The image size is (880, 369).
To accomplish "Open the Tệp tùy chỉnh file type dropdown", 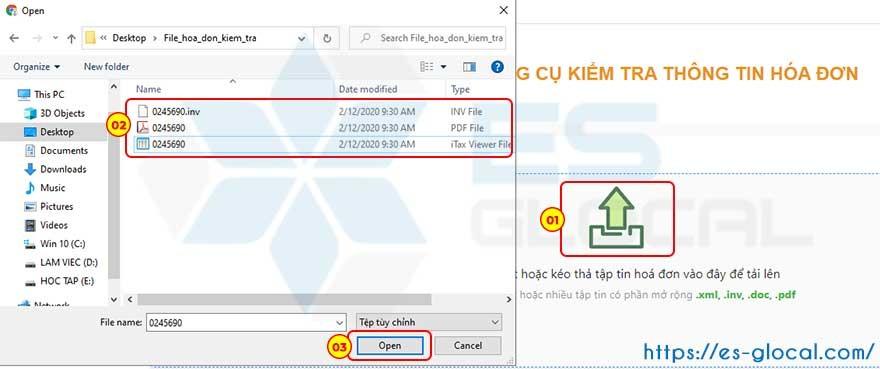I will pos(429,322).
